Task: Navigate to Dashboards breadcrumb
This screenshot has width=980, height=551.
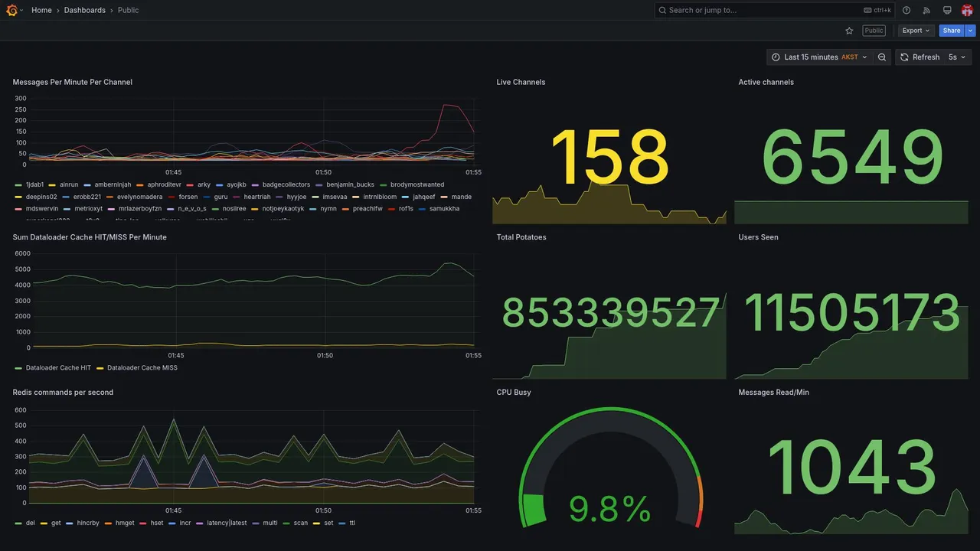Action: click(x=85, y=10)
